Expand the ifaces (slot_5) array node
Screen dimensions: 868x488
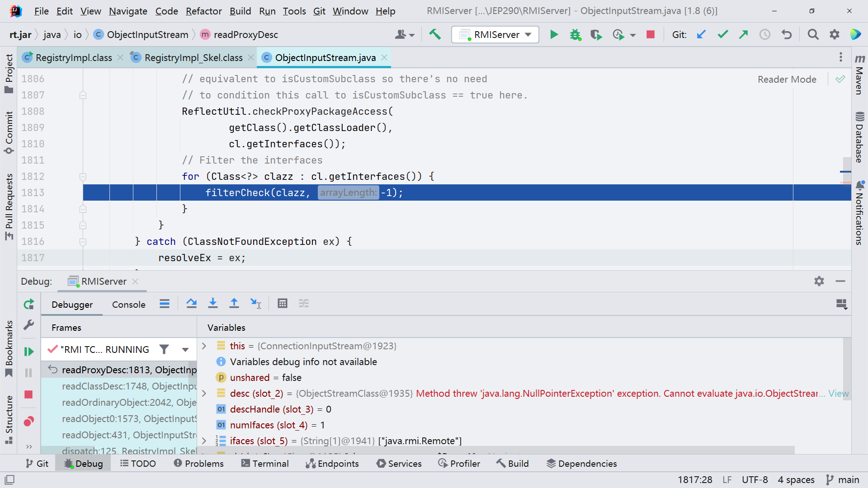tap(204, 441)
